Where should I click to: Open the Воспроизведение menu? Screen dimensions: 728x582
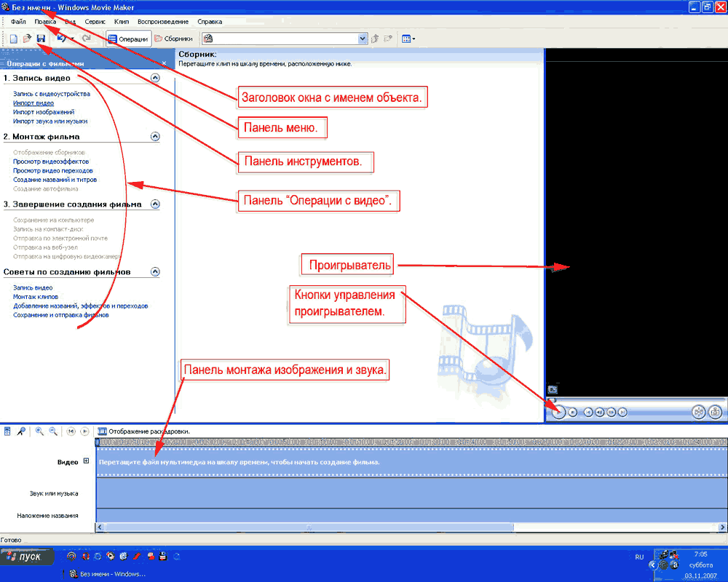(163, 22)
